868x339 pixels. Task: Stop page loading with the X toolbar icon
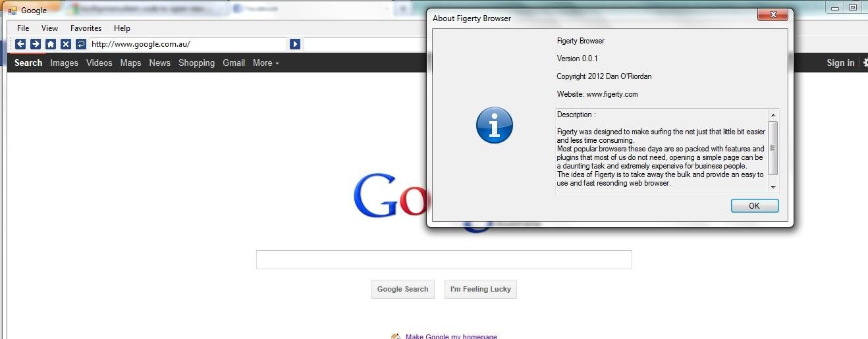[66, 44]
